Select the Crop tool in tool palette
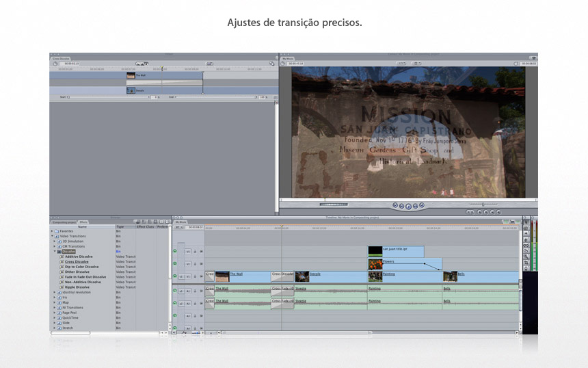Image resolution: width=588 pixels, height=368 pixels. [x=525, y=263]
